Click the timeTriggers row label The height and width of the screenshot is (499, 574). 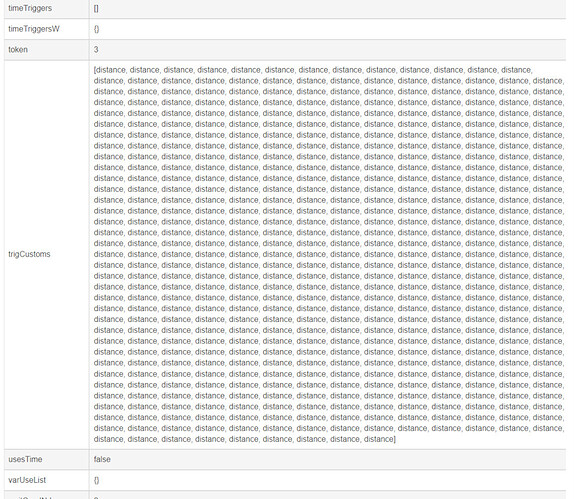coord(30,8)
